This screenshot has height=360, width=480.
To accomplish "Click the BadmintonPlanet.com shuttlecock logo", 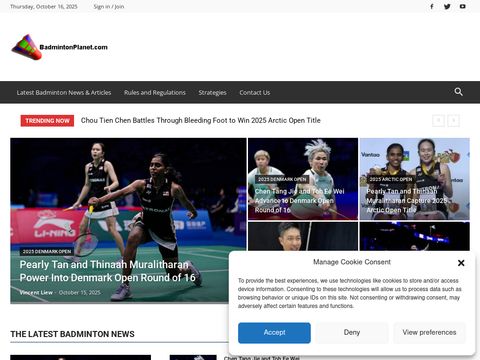I will click(x=60, y=47).
